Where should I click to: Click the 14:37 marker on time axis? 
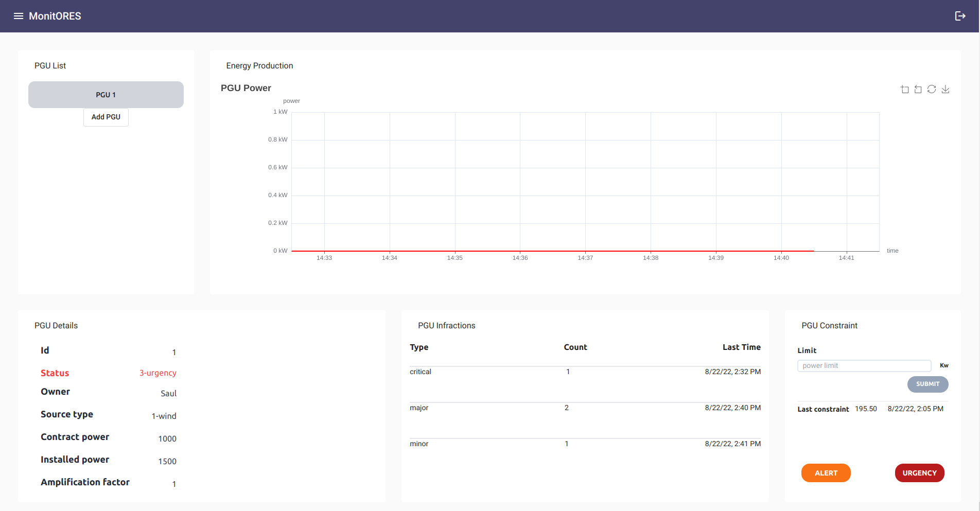point(585,258)
